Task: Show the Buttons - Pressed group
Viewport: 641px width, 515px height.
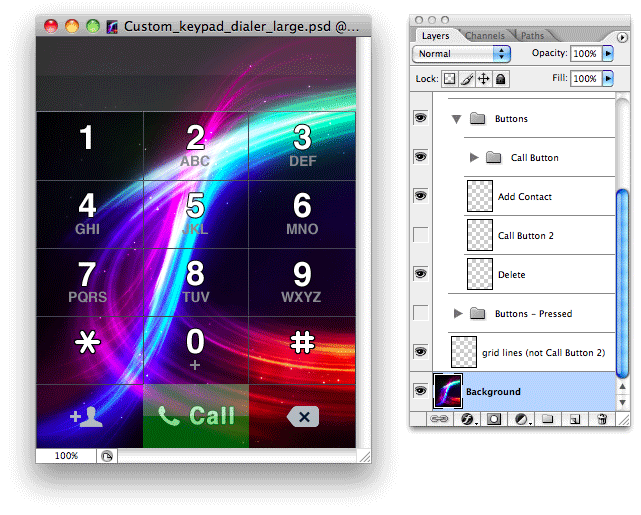Action: click(x=420, y=313)
